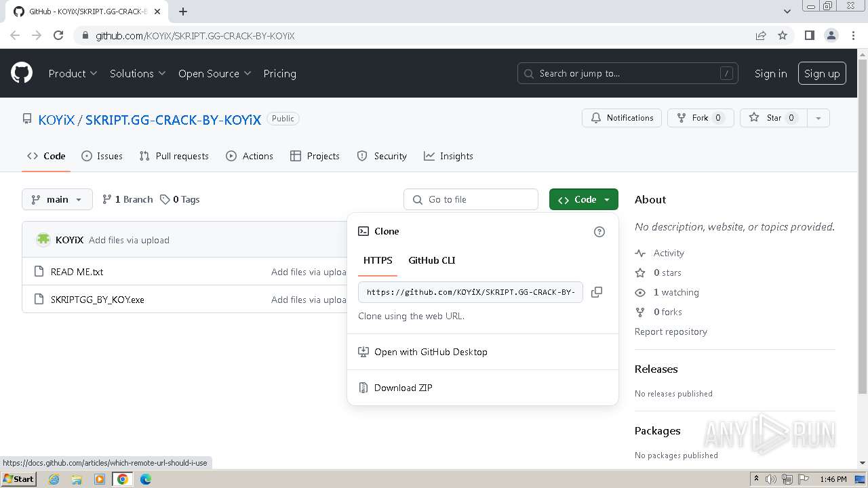The image size is (868, 488).
Task: Click the Start button
Action: click(x=18, y=479)
